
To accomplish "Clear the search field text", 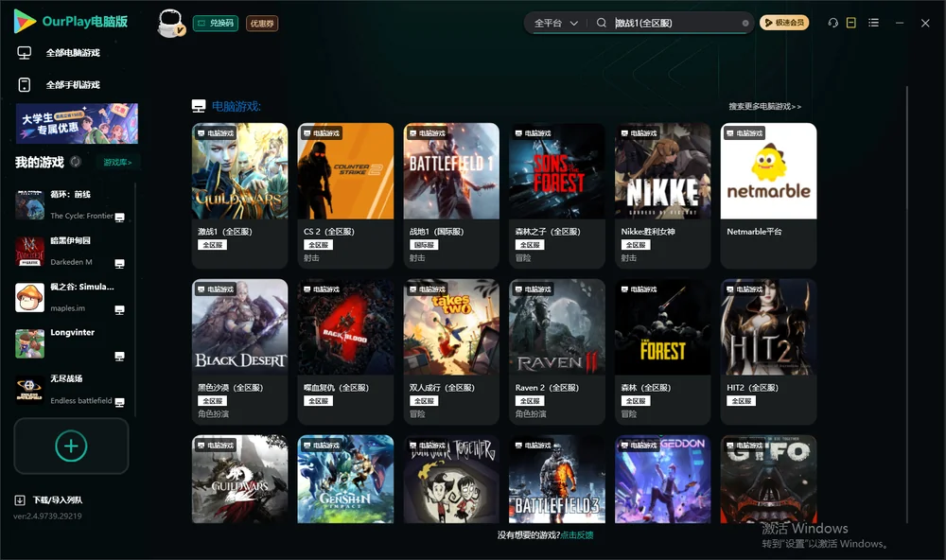I will (x=745, y=24).
